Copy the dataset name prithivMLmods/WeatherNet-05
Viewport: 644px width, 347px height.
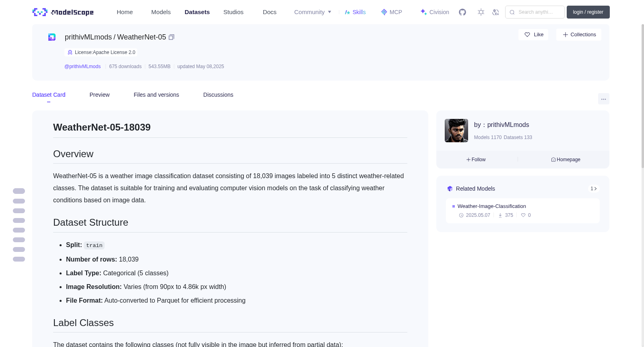171,37
